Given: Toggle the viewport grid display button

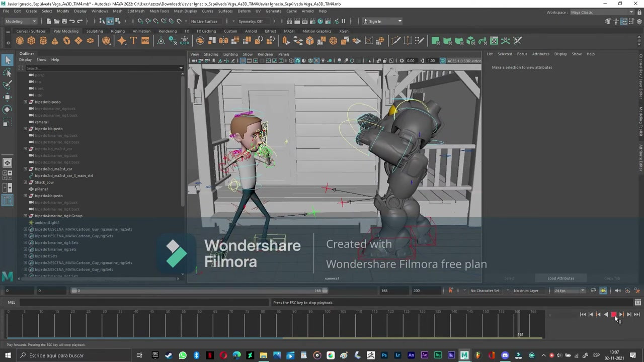Looking at the screenshot, I should point(243,61).
